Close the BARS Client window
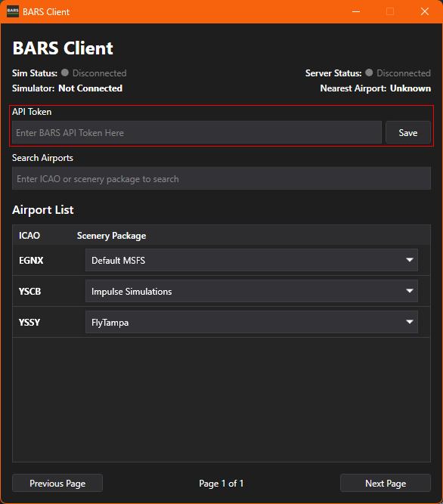443x504 pixels. (425, 11)
